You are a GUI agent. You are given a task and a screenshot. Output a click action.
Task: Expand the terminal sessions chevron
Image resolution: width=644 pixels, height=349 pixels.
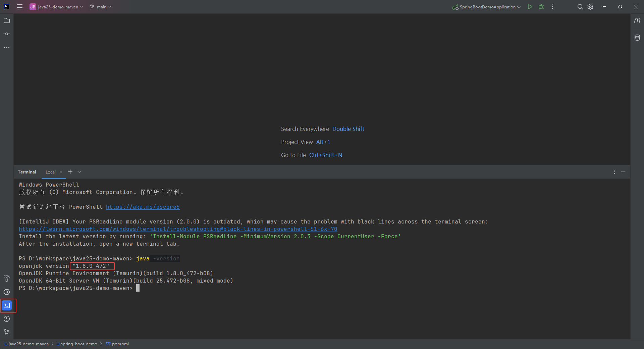(x=79, y=172)
